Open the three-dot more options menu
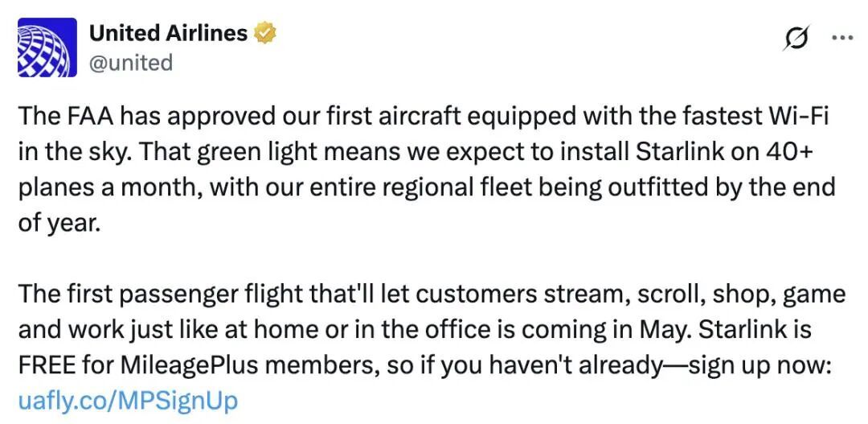Screen dimensions: 868x424 pyautogui.click(x=841, y=38)
